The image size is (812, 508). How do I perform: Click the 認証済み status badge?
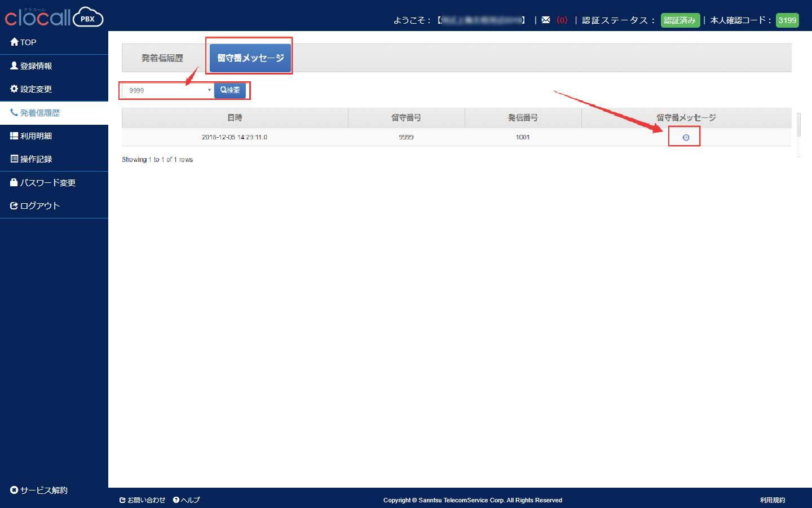coord(680,20)
